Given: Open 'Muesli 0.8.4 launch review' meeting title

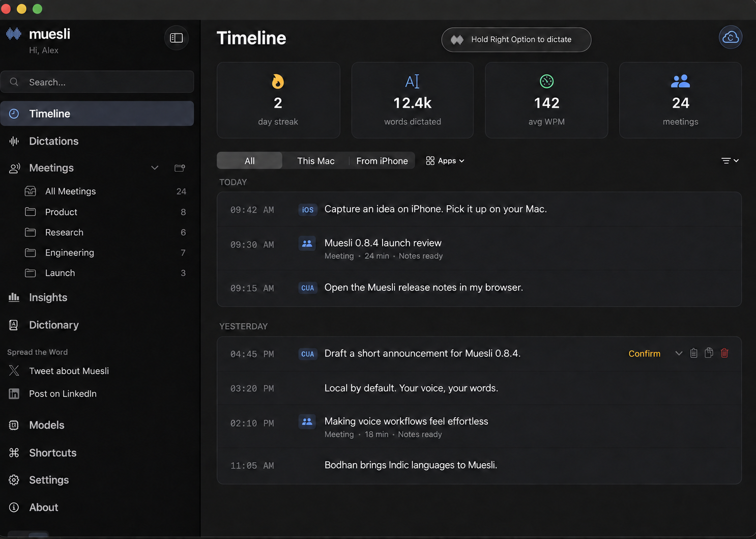Looking at the screenshot, I should tap(383, 243).
